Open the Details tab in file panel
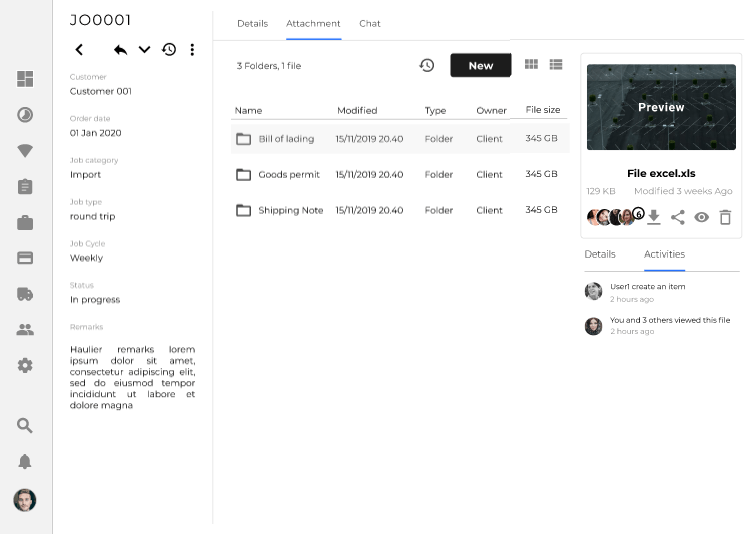Viewport: 754px width, 534px height. 599,254
